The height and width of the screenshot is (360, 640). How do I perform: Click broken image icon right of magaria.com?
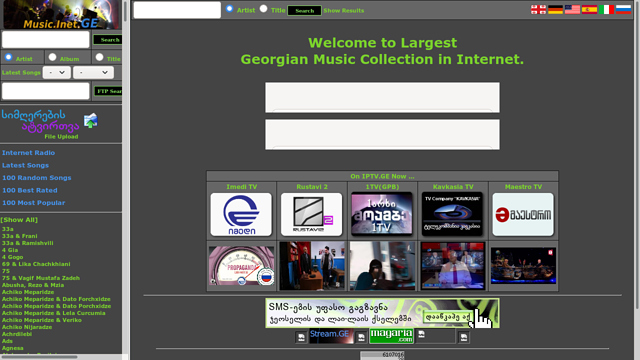(x=422, y=334)
